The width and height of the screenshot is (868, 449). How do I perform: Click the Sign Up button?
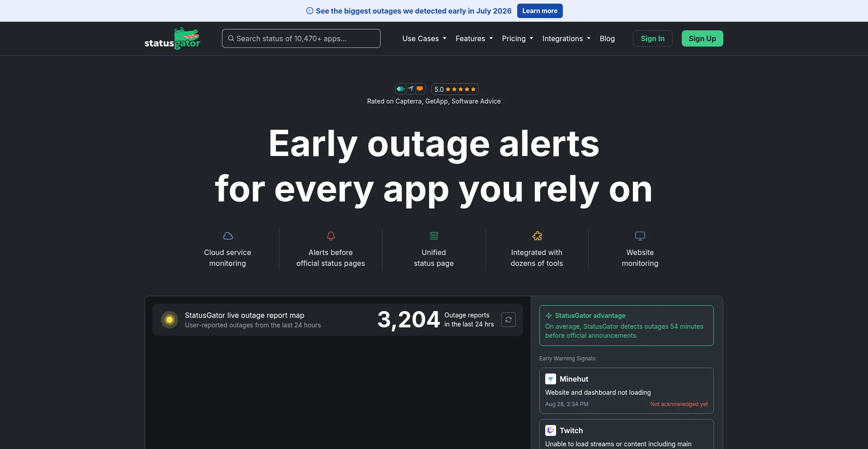coord(702,38)
